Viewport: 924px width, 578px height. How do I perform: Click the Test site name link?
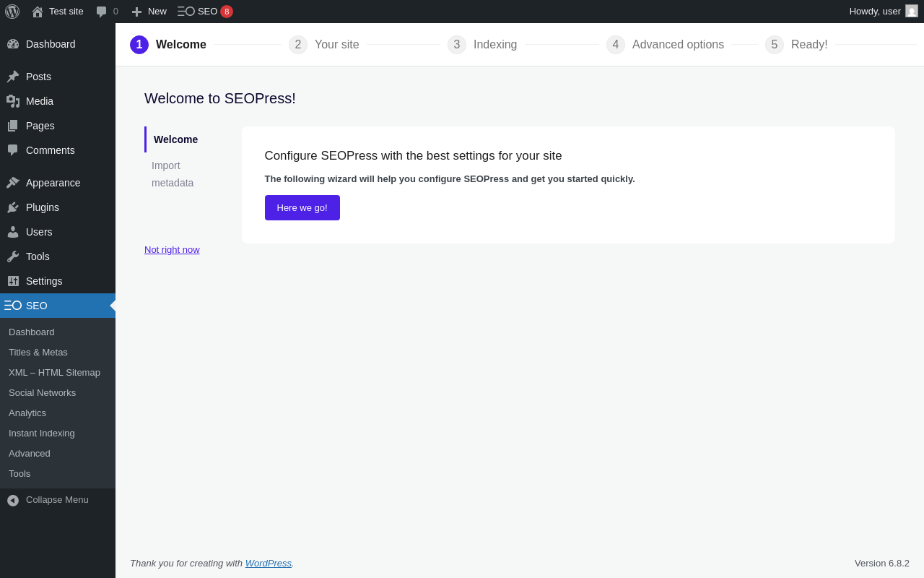[x=66, y=12]
